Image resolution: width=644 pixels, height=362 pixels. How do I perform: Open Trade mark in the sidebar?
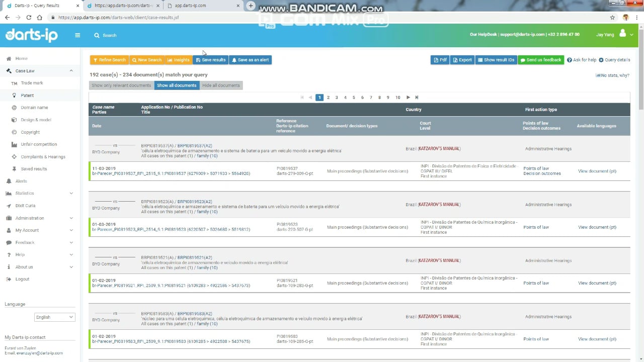(x=32, y=83)
